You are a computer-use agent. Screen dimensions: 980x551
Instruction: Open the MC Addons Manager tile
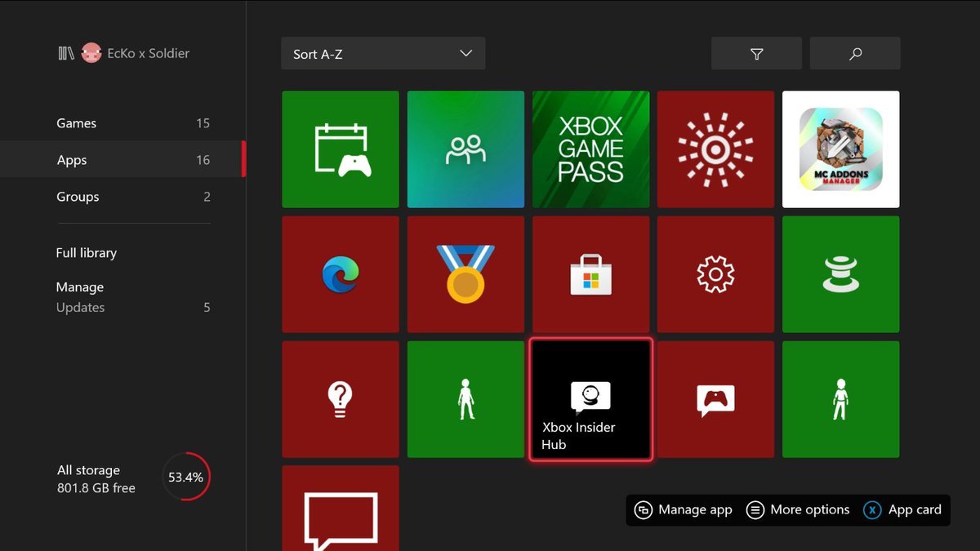[x=840, y=149]
